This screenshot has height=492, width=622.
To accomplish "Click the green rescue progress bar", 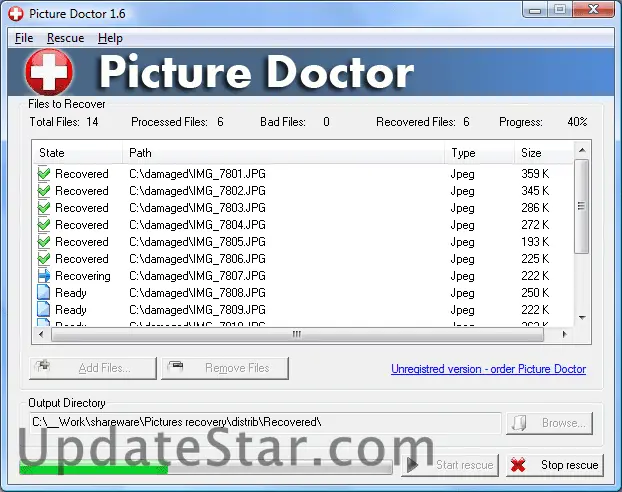I will pyautogui.click(x=205, y=468).
